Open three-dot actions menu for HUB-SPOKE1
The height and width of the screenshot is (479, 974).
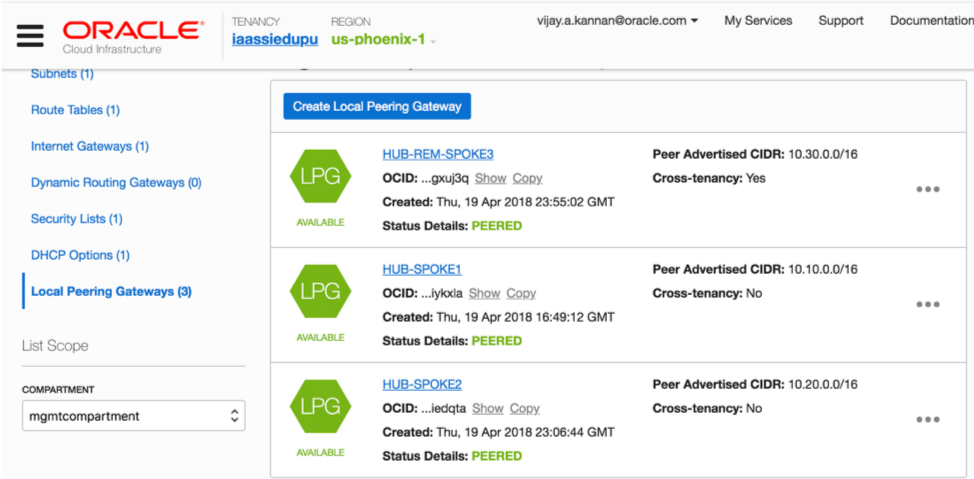[928, 305]
